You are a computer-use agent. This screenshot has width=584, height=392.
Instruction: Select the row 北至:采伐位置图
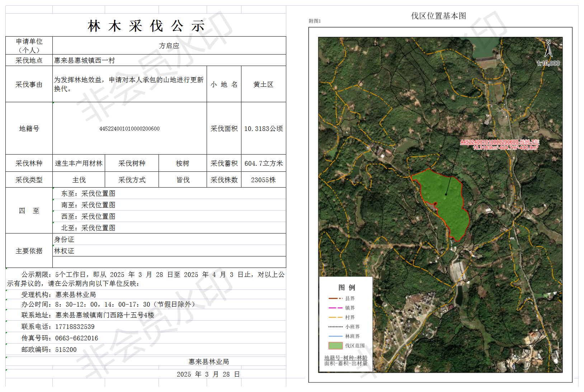tap(169, 228)
